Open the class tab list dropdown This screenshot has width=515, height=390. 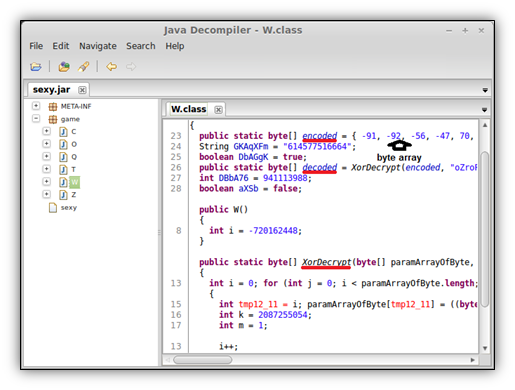click(484, 110)
